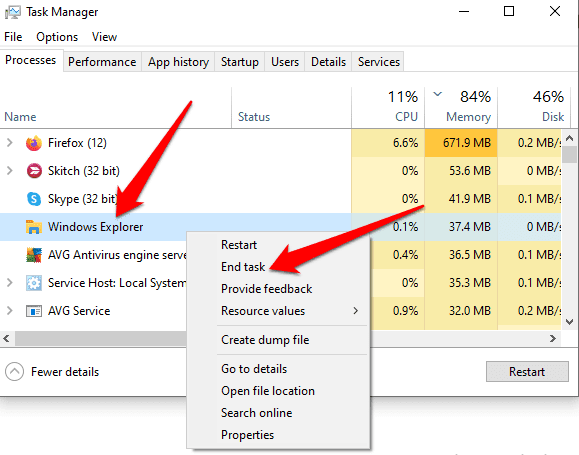The image size is (579, 455).
Task: Click Skitch memory value 53.6 MB
Action: pyautogui.click(x=470, y=171)
